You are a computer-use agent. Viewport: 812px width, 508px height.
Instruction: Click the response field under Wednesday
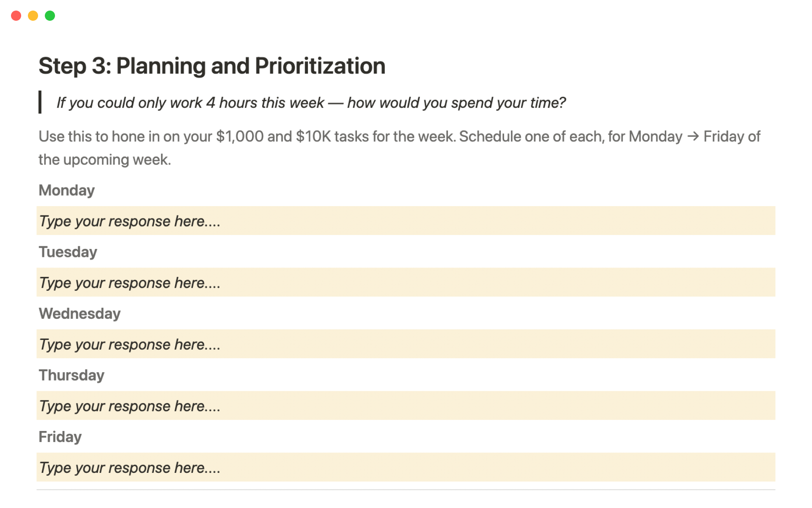click(405, 344)
